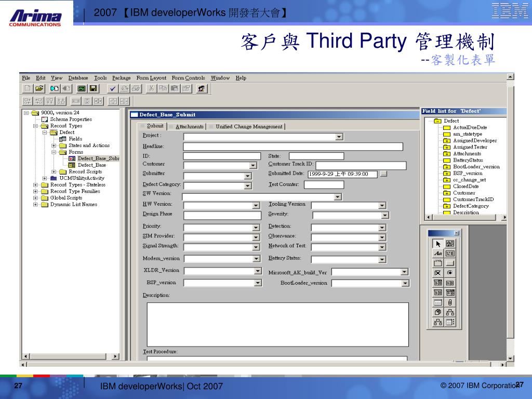
Task: Open the Defect Category dropdown
Action: click(x=248, y=186)
